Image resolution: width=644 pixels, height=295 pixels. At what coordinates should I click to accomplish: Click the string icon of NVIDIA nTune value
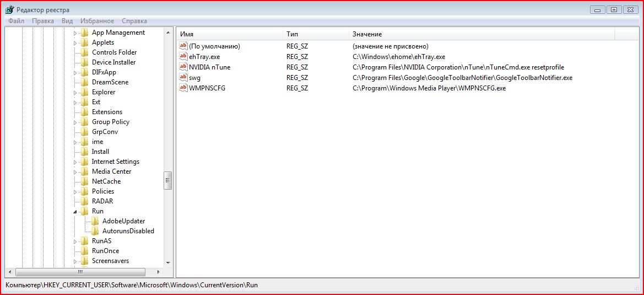click(183, 67)
